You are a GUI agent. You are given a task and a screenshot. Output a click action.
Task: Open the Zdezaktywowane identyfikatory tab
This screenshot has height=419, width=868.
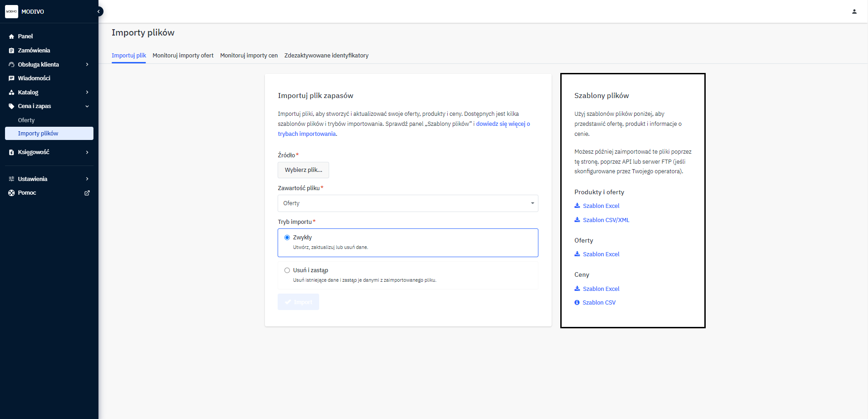pyautogui.click(x=326, y=56)
